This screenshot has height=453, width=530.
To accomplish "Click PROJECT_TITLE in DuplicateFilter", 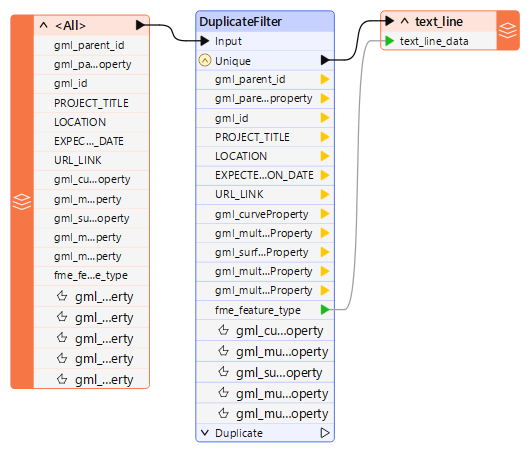I will tap(252, 137).
